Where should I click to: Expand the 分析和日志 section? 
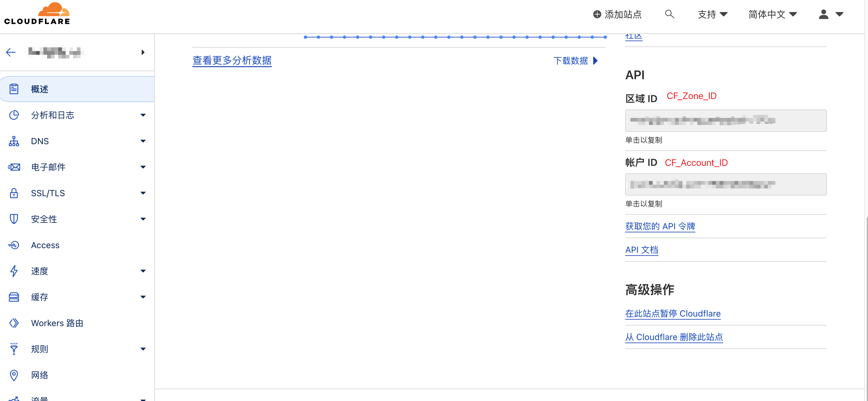coord(143,115)
